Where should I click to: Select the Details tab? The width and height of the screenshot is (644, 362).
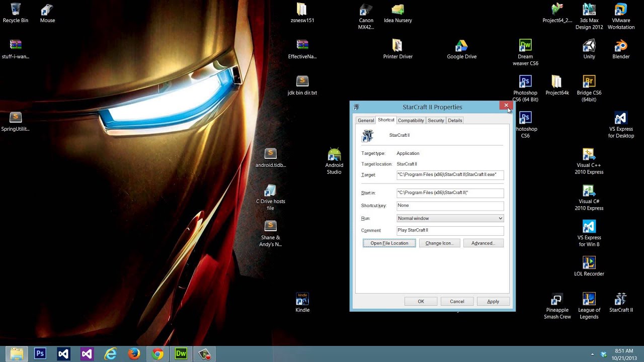pos(455,120)
